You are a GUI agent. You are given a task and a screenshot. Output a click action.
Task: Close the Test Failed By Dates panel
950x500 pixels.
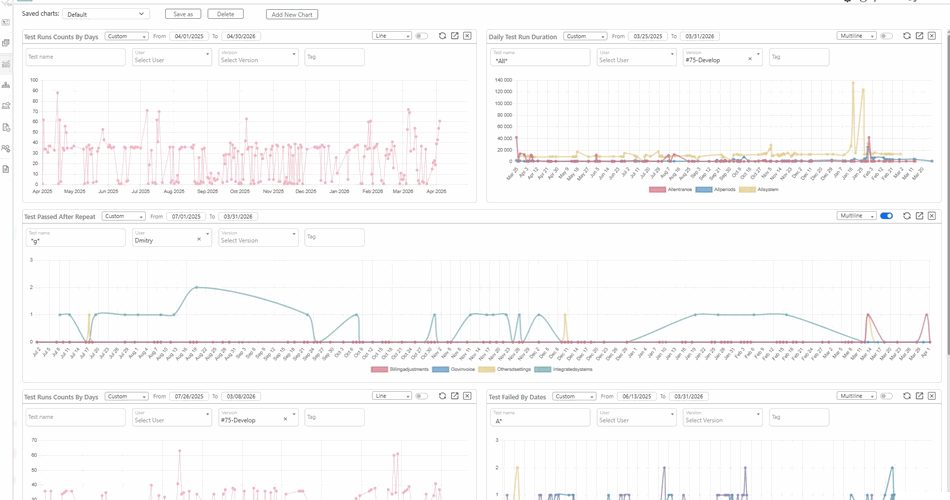pos(932,396)
